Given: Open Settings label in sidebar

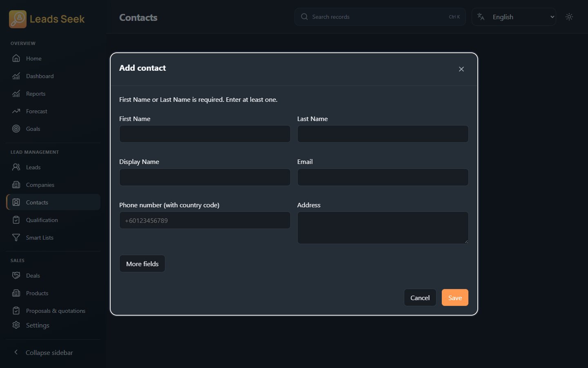Looking at the screenshot, I should coord(38,325).
